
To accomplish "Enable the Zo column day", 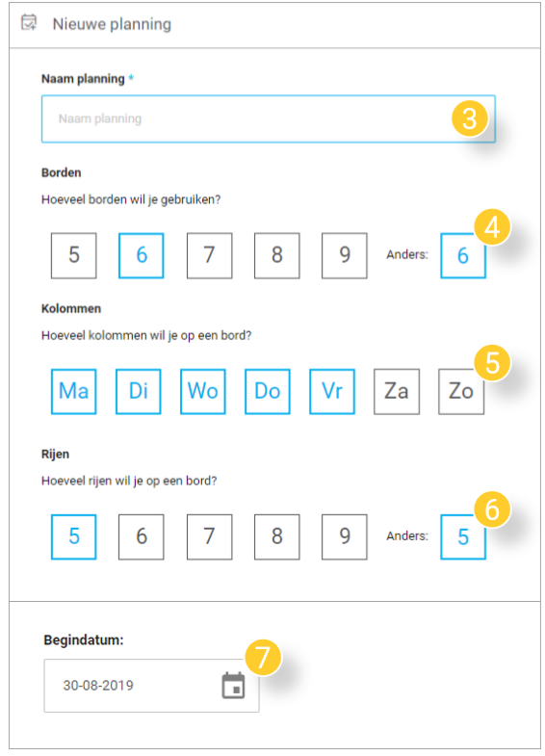I will click(x=461, y=392).
